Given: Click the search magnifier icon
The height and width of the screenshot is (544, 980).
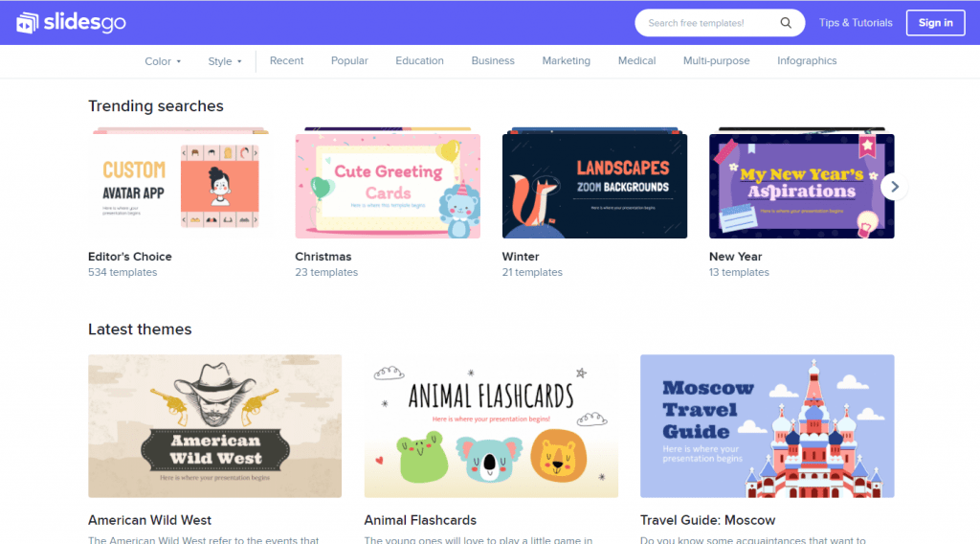Looking at the screenshot, I should tap(786, 23).
